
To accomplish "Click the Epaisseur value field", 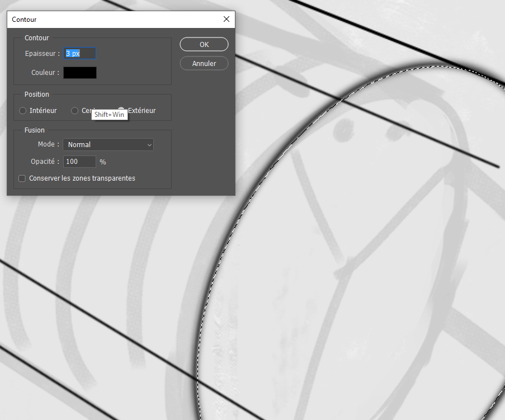I will (x=79, y=53).
